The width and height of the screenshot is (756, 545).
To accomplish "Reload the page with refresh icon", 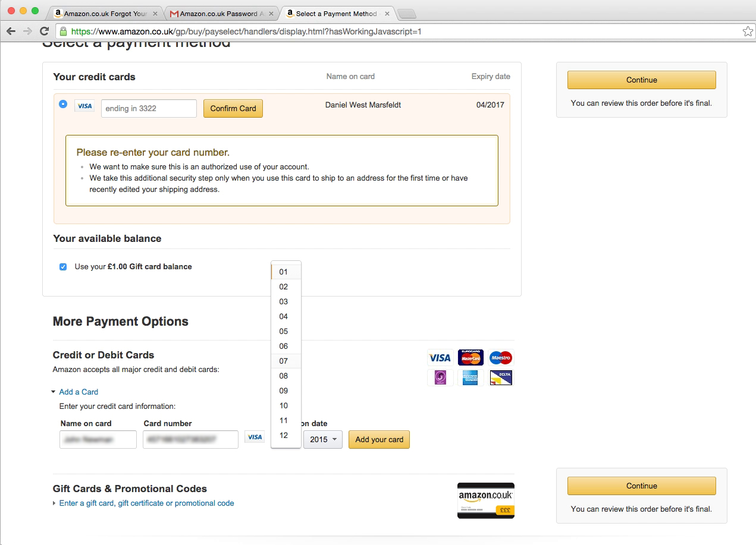I will tap(44, 31).
